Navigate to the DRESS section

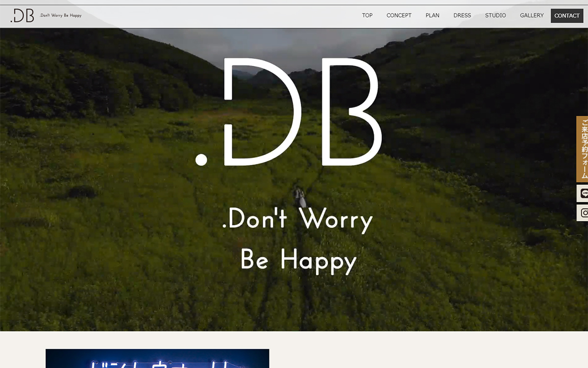[462, 16]
